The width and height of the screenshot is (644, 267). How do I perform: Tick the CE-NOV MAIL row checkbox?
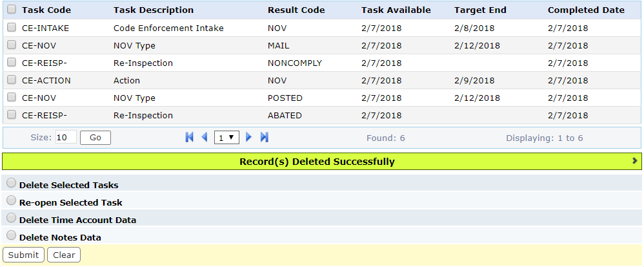click(x=12, y=45)
